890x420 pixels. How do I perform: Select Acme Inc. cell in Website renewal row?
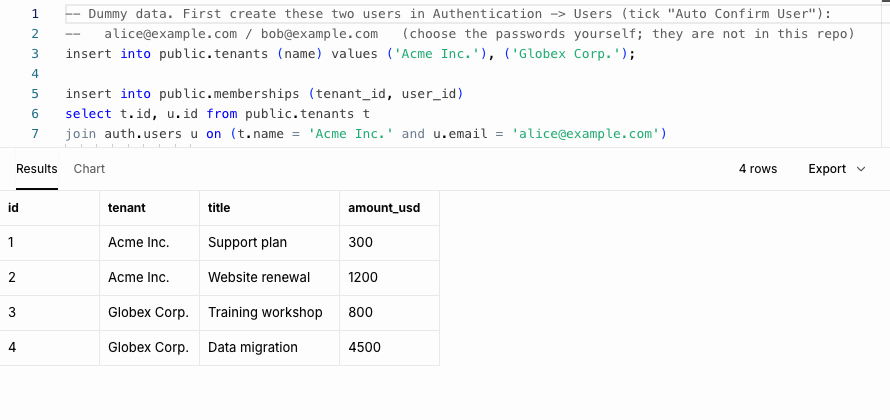coord(149,278)
